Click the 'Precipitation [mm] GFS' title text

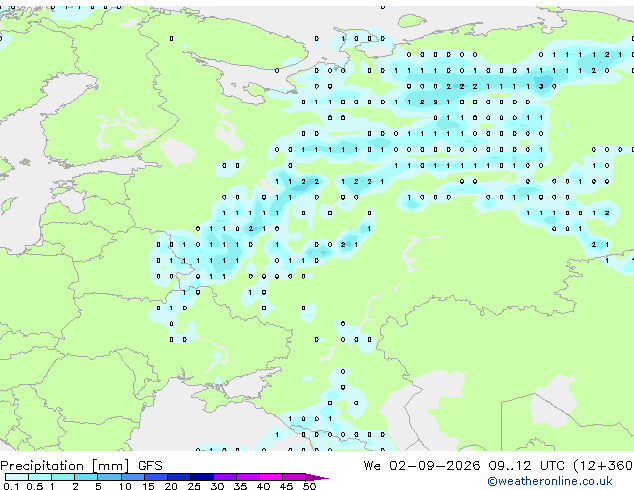tap(81, 466)
